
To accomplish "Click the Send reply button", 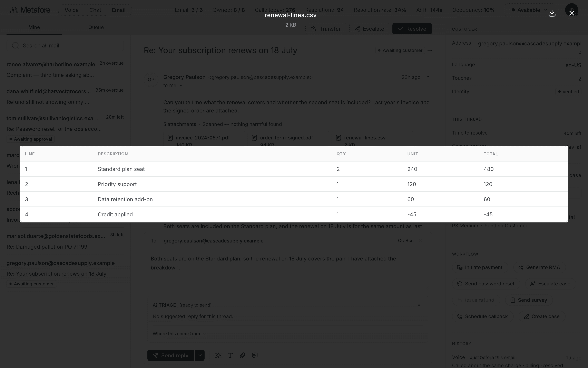I will (x=170, y=355).
